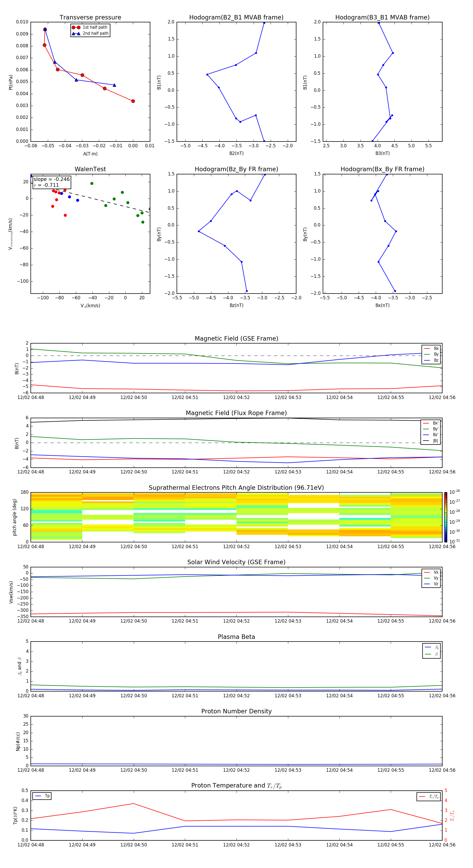Click the "Bx(nT)" x-axis label
Screen dimensions: 473x868
[382, 305]
